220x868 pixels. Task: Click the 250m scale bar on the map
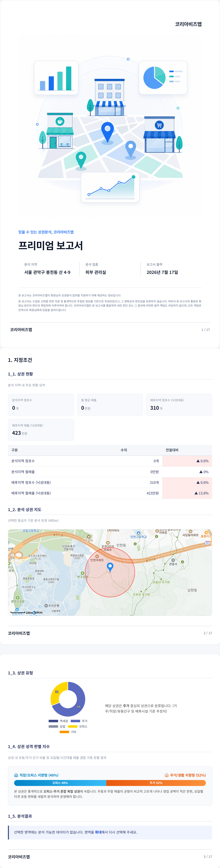(x=18, y=612)
